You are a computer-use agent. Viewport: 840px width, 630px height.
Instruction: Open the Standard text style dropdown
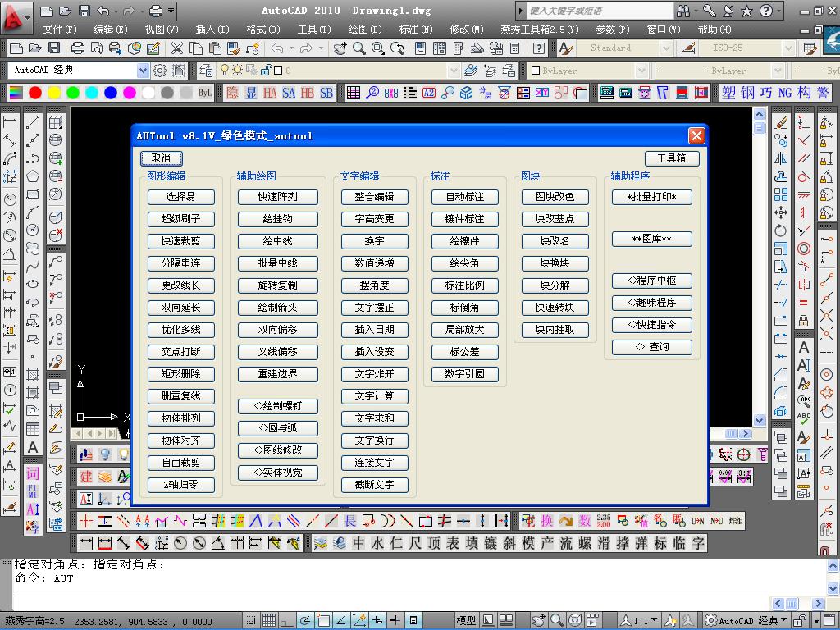pyautogui.click(x=666, y=48)
